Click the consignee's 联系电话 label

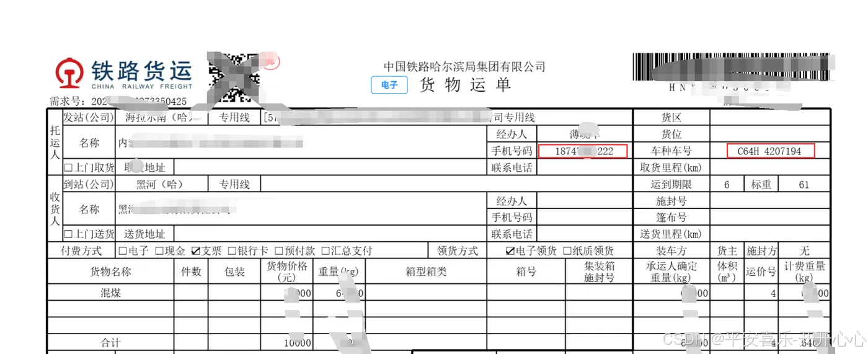click(x=511, y=234)
